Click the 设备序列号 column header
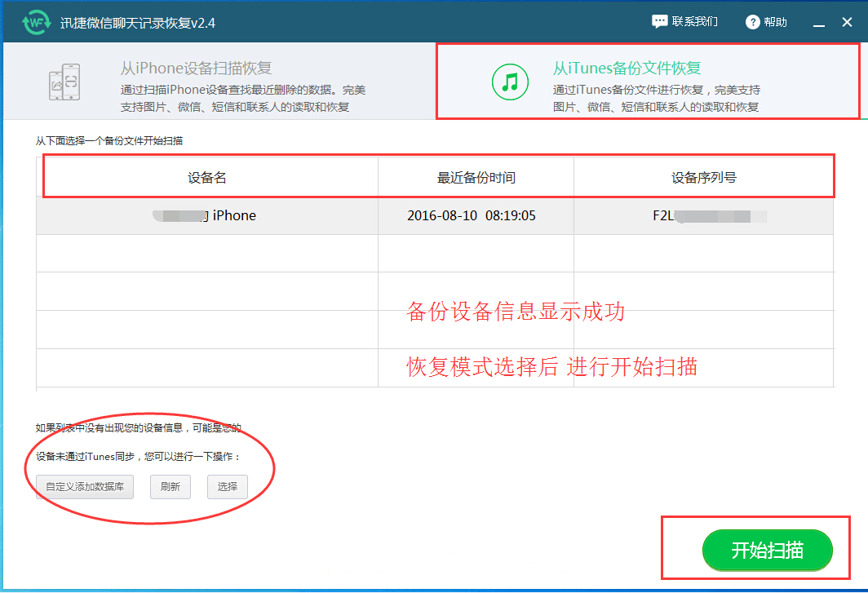The height and width of the screenshot is (593, 868). (703, 178)
